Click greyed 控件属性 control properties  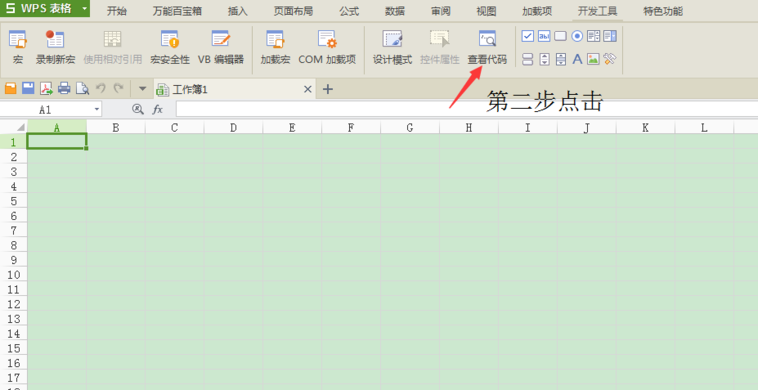[439, 47]
